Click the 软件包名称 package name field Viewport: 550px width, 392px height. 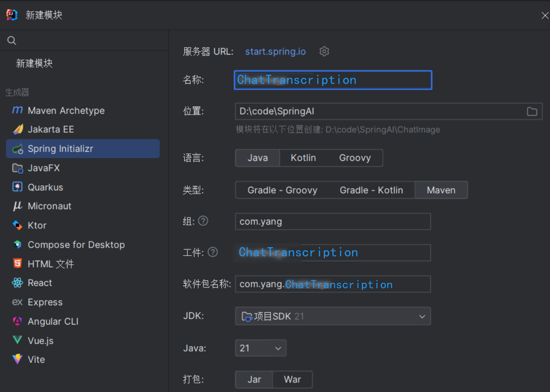tap(333, 284)
